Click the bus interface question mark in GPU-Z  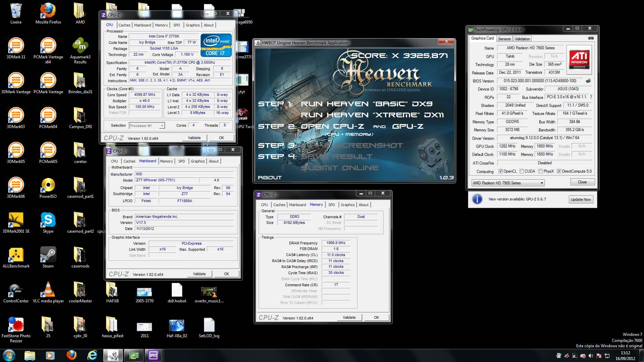coord(591,97)
